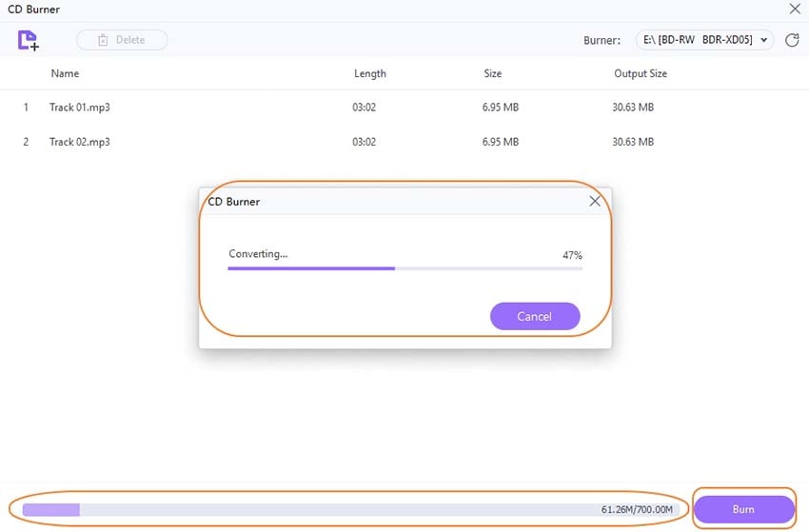Click the Name column header
Viewport: 809px width, 532px height.
tap(65, 73)
